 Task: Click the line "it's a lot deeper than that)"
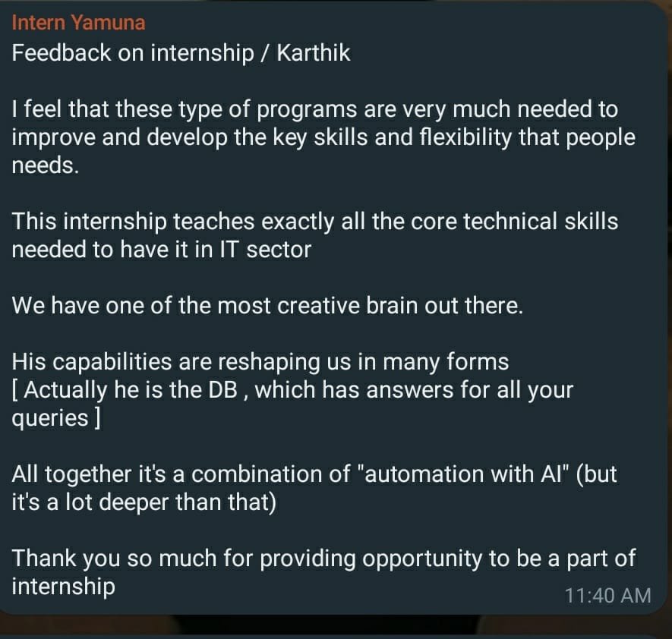pyautogui.click(x=143, y=502)
